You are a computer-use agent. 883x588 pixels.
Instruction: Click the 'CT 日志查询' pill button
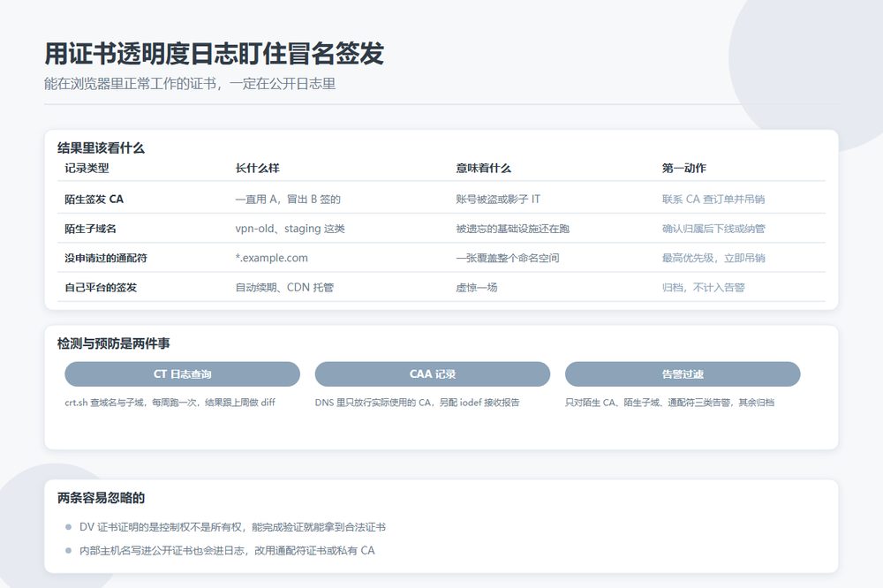[183, 374]
